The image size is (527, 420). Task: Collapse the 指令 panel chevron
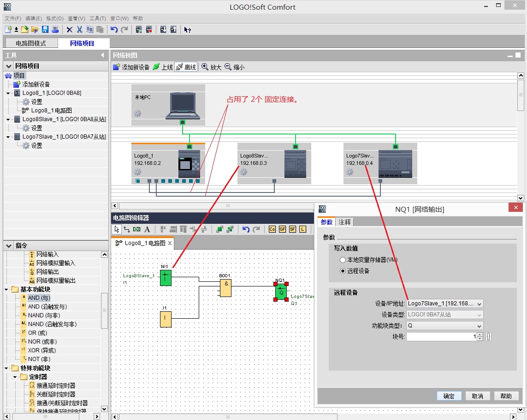9,246
